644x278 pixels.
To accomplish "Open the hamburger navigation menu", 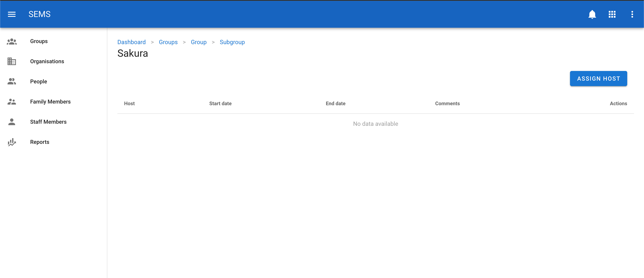I will pyautogui.click(x=12, y=14).
